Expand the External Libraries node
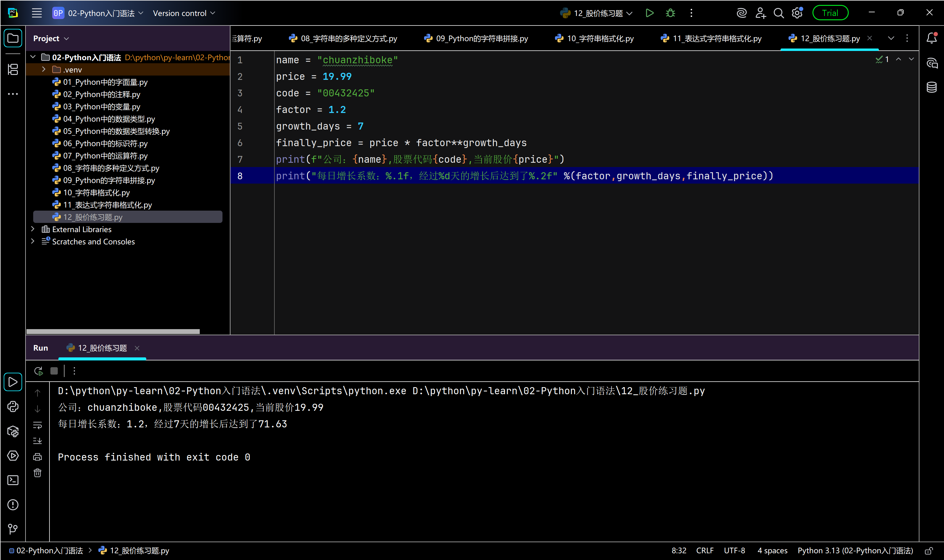This screenshot has width=944, height=560. (x=33, y=229)
